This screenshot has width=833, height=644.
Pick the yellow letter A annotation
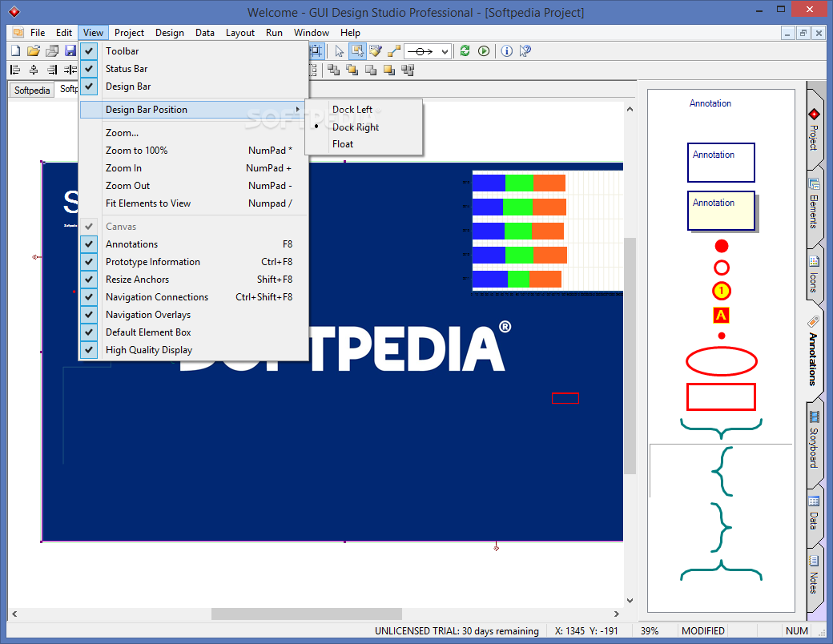point(721,315)
